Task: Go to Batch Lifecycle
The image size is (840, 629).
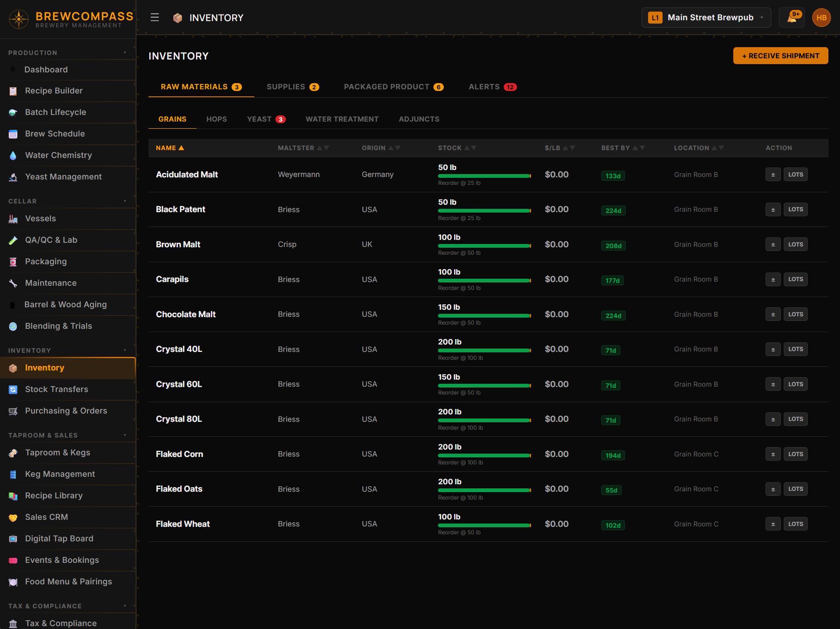Action: click(68, 112)
